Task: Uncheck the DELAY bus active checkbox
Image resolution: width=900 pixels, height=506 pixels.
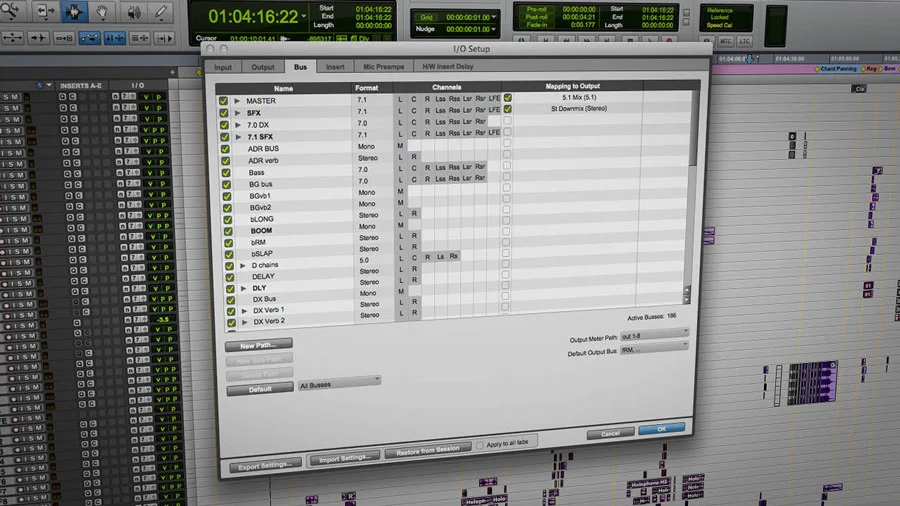Action: tap(230, 277)
